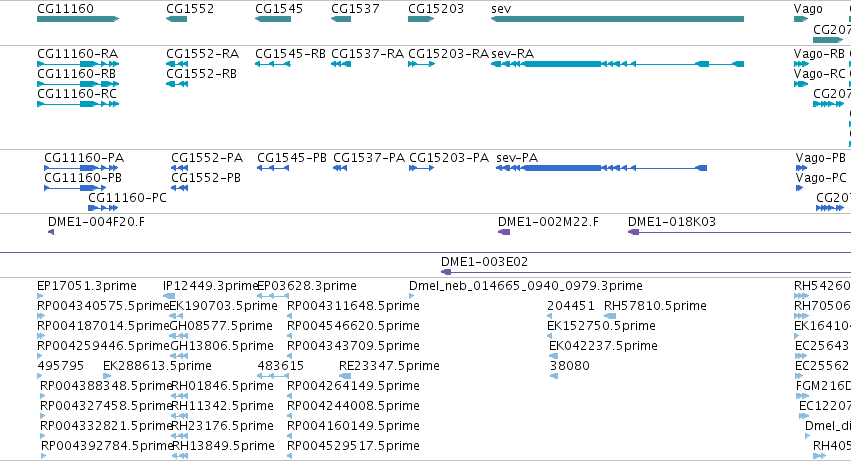Select the Vago gene name label
The height and width of the screenshot is (461, 851).
pos(808,9)
